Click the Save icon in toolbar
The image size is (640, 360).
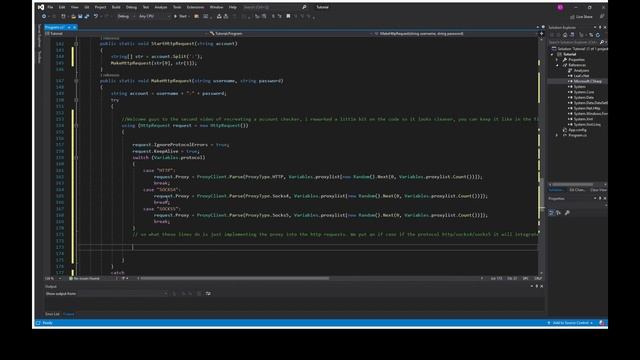pyautogui.click(x=80, y=16)
